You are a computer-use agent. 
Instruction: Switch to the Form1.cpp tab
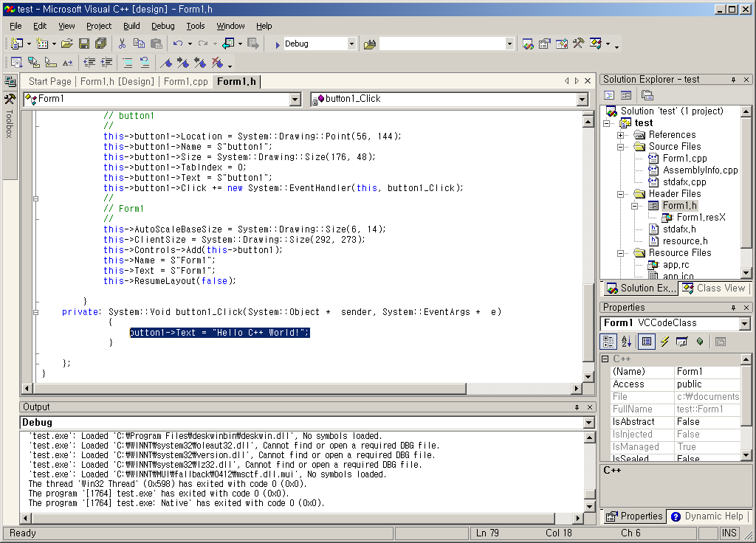185,82
